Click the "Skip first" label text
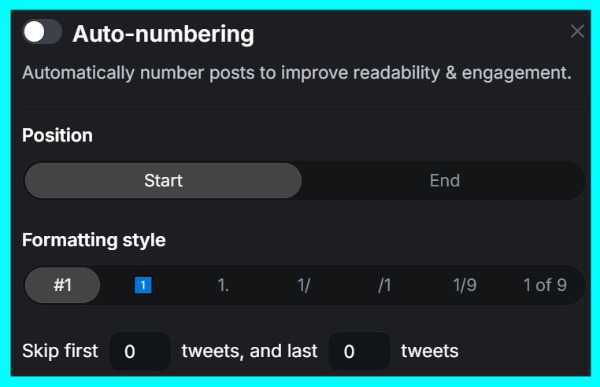This screenshot has width=600, height=387. point(60,351)
